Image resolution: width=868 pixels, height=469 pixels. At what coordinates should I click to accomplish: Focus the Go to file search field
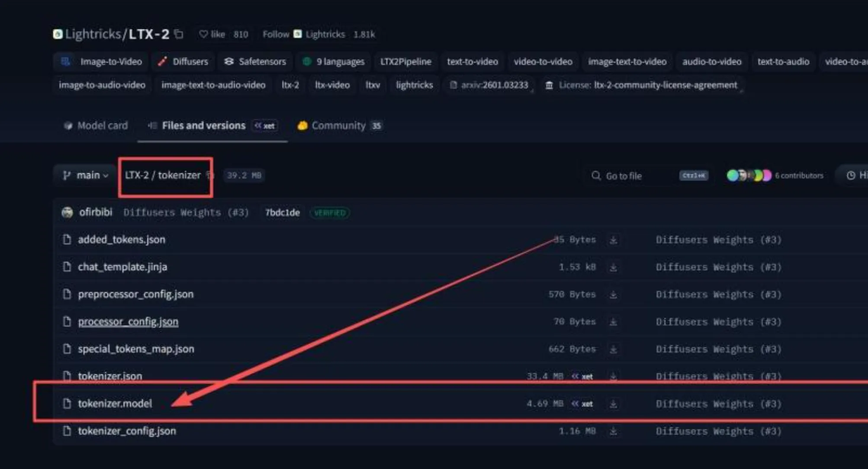point(649,175)
